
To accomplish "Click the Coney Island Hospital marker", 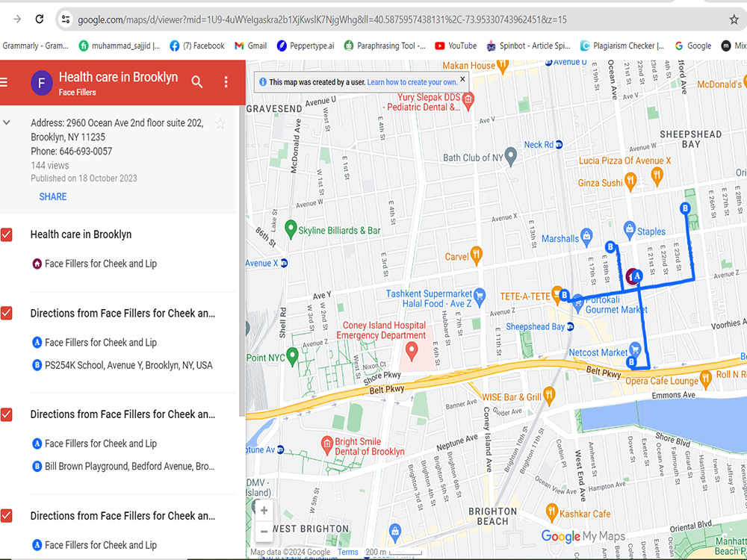I will tap(411, 352).
